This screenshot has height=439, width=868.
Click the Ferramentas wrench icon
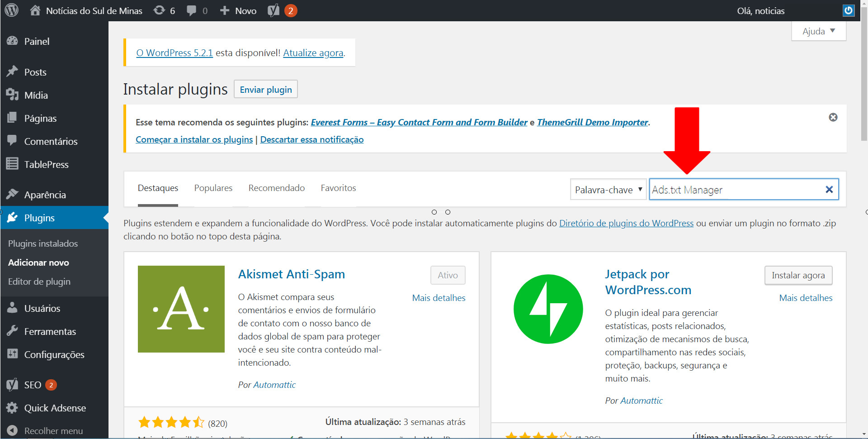[13, 331]
